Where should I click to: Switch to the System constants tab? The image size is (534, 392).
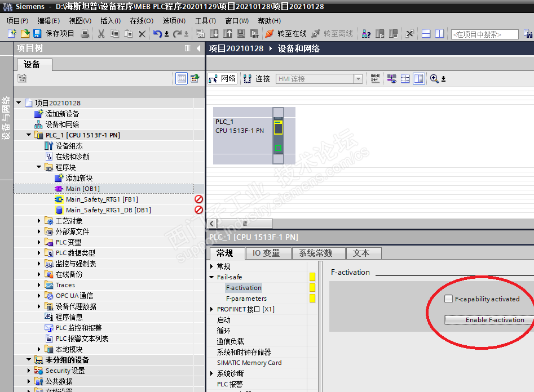click(x=318, y=253)
